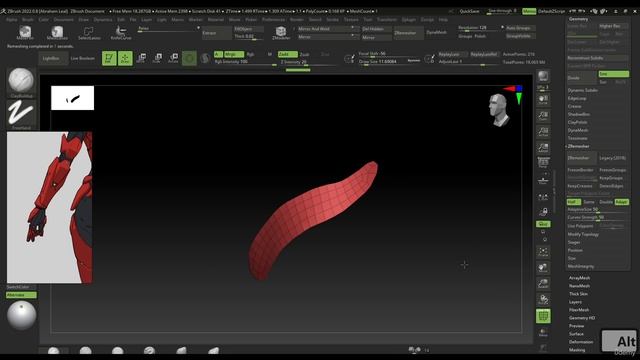Click the AAHalf icon
The height and width of the screenshot is (360, 640).
point(543,148)
